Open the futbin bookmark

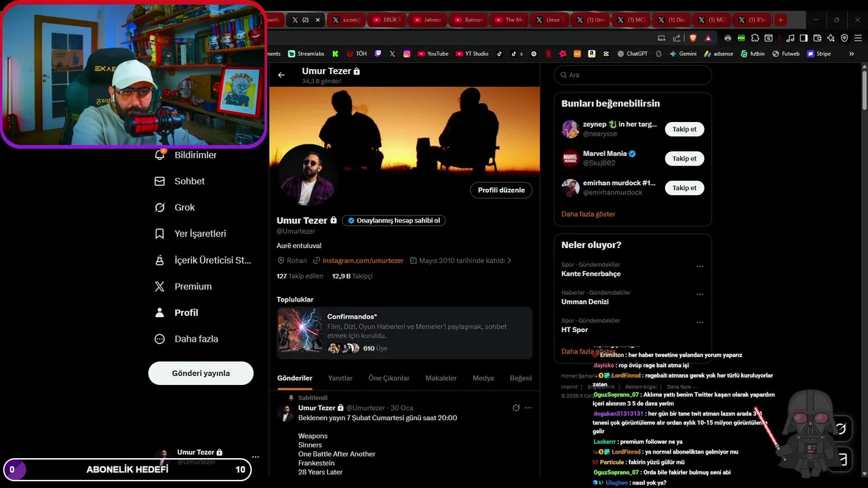pyautogui.click(x=752, y=54)
